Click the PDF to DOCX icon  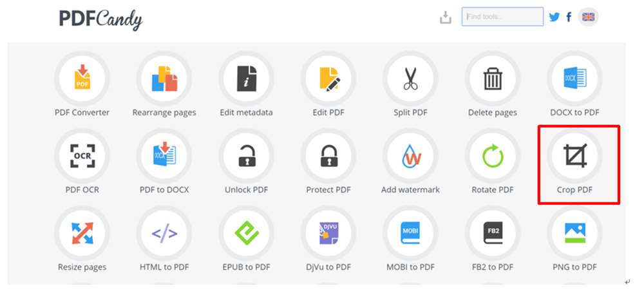click(x=164, y=156)
